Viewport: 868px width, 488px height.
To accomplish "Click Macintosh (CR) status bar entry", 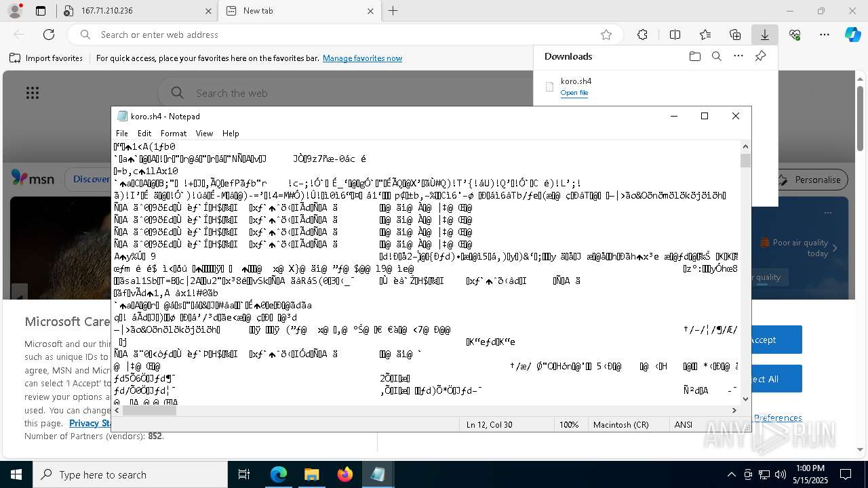I will coord(621,425).
